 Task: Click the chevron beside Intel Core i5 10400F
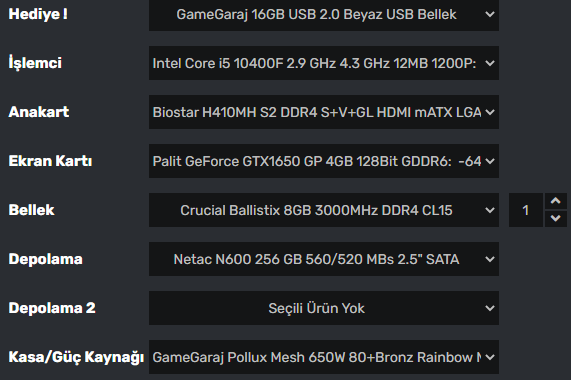click(490, 63)
